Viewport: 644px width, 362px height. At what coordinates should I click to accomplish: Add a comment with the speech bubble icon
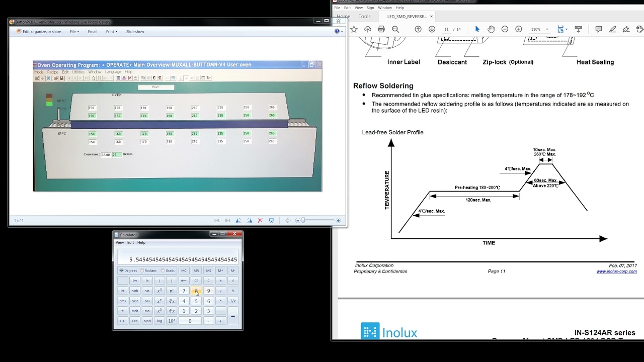(x=598, y=29)
